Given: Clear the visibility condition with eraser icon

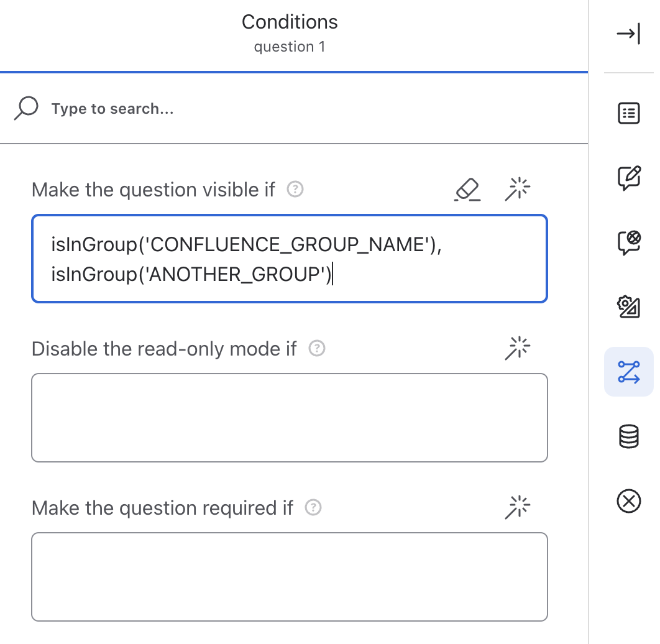Looking at the screenshot, I should (x=467, y=190).
